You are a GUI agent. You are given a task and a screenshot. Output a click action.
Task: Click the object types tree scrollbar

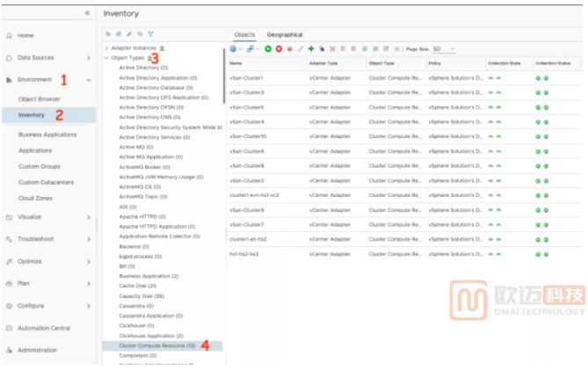(224, 76)
